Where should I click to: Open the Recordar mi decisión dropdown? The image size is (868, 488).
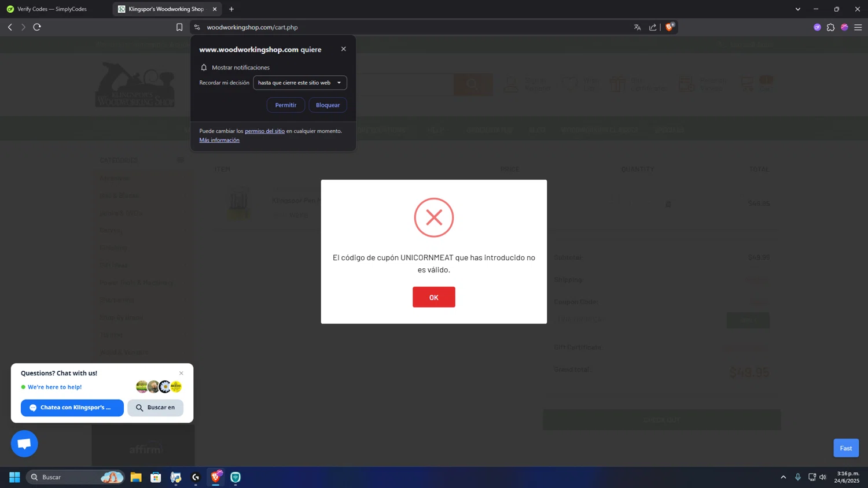click(300, 83)
